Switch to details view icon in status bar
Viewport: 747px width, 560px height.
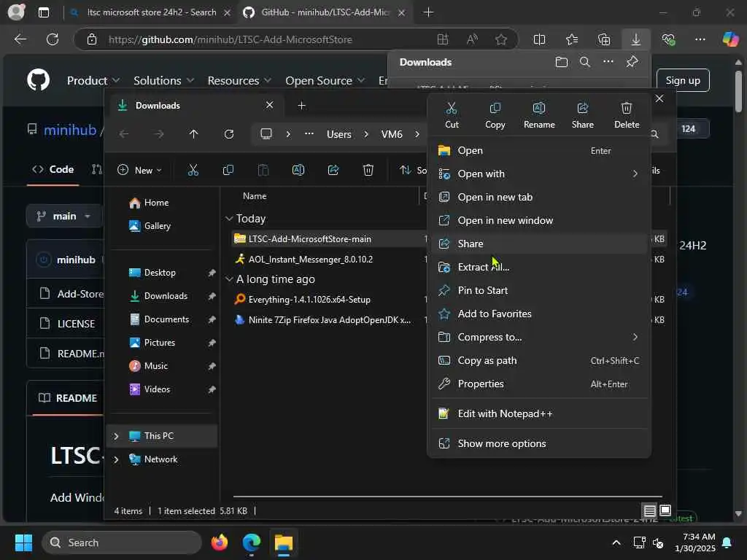pos(649,511)
